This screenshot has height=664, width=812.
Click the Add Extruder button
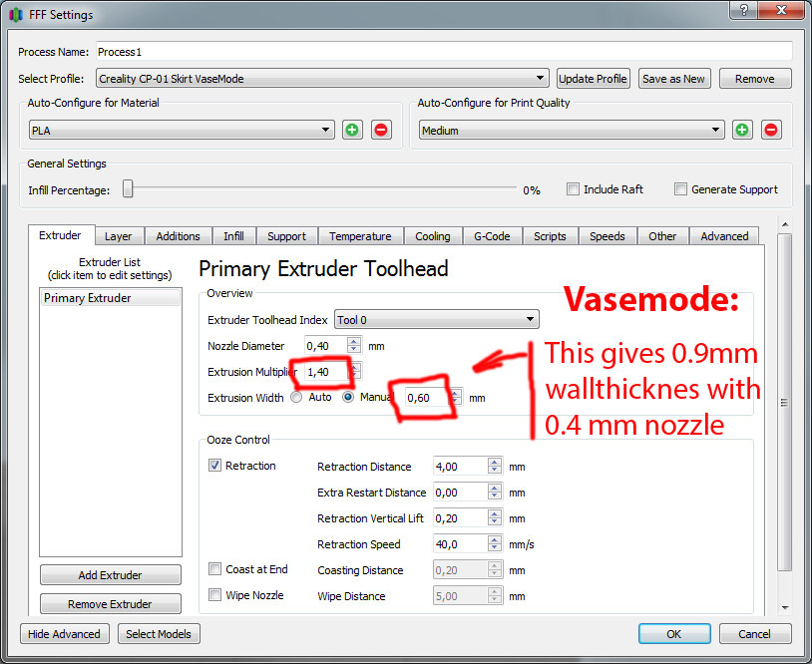(111, 575)
